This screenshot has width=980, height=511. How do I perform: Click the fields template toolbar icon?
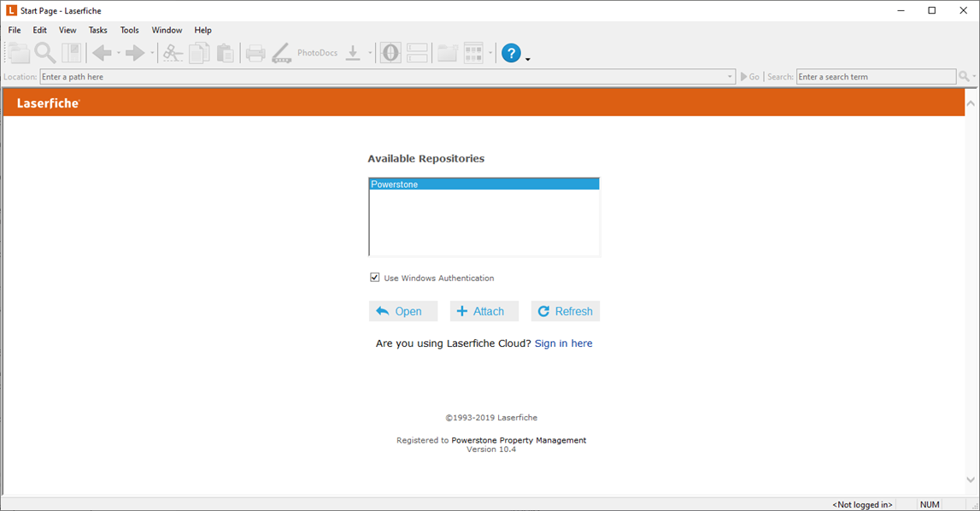coord(417,53)
